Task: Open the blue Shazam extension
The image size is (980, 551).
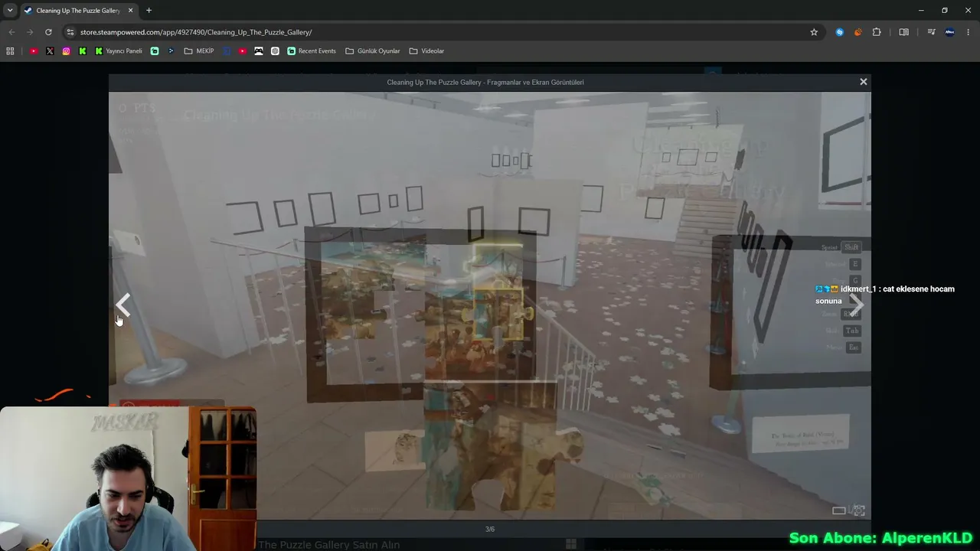Action: (x=840, y=32)
